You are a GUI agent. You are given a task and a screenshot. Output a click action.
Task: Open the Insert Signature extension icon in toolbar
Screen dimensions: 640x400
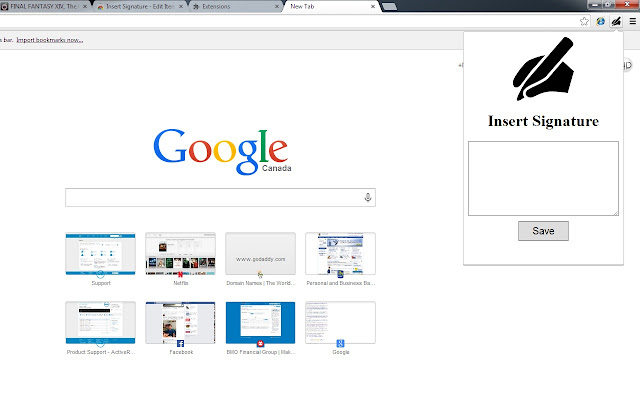pyautogui.click(x=616, y=21)
